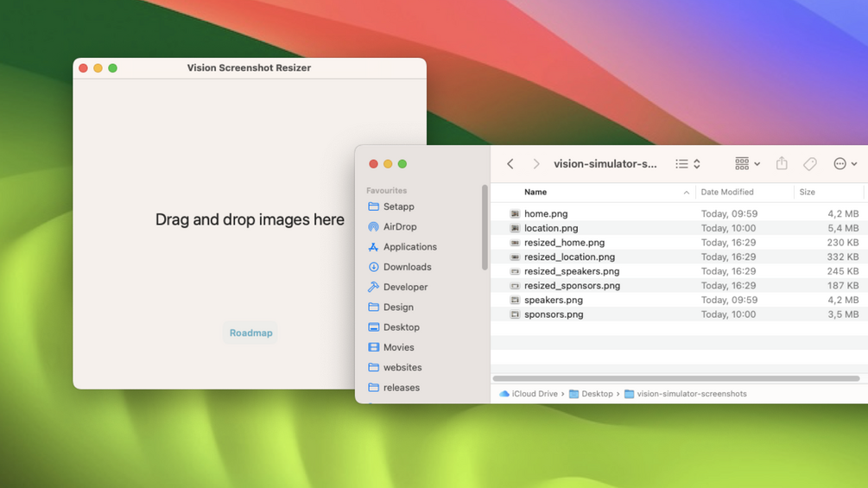Click the Tags icon in Finder toolbar
Image resolution: width=868 pixels, height=488 pixels.
coord(810,164)
